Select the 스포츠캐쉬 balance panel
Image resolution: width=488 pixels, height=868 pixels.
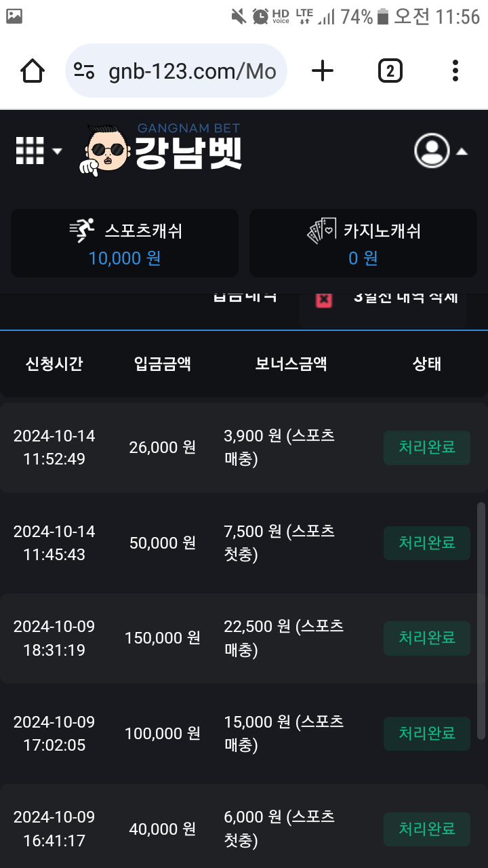click(125, 243)
